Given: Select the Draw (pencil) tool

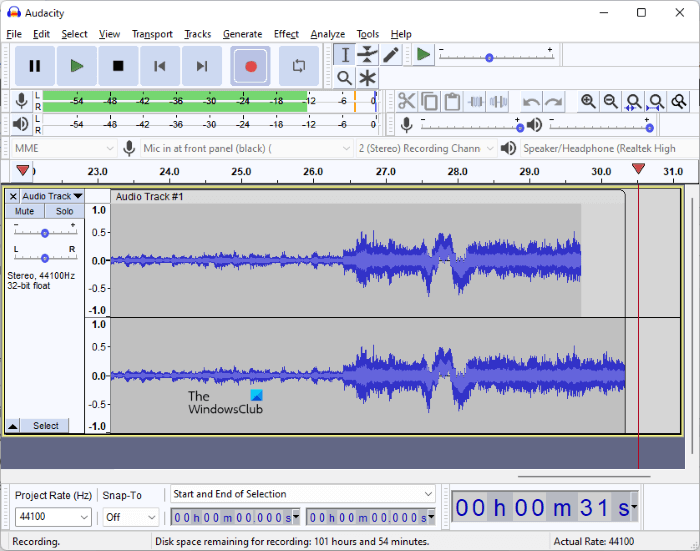Looking at the screenshot, I should [x=391, y=55].
